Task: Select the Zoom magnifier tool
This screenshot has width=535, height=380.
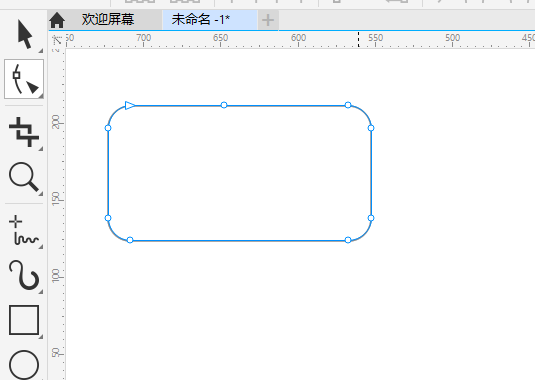Action: [24, 177]
